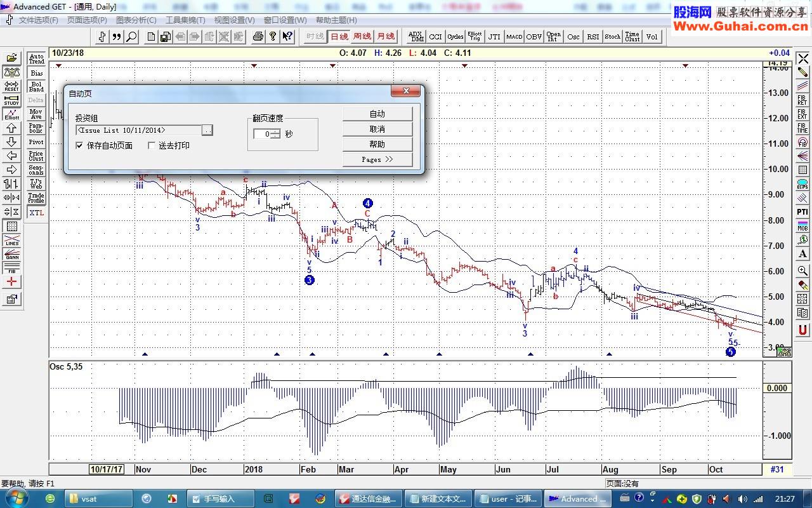812x508 pixels.
Task: Select the ELIPS ellipse tool
Action: coord(802,184)
